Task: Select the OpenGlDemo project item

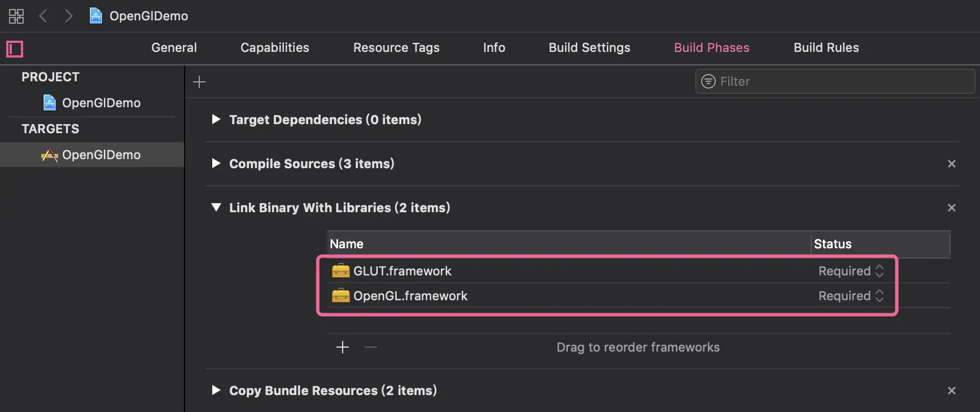Action: click(101, 103)
